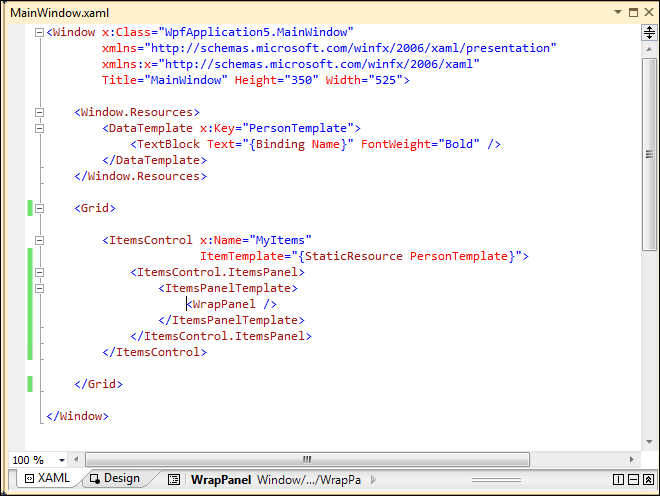Click the horizontal scrollbar thumb

[x=307, y=459]
